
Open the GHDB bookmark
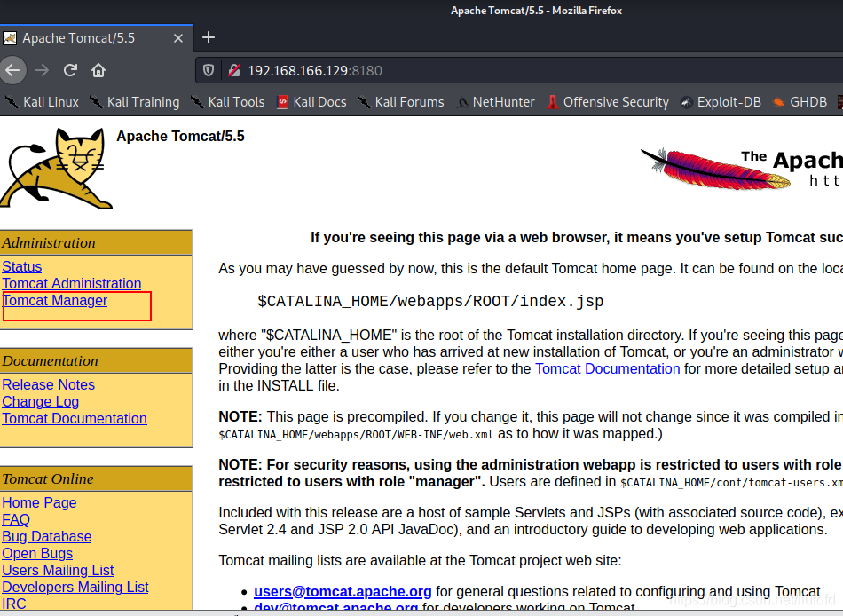tap(800, 102)
